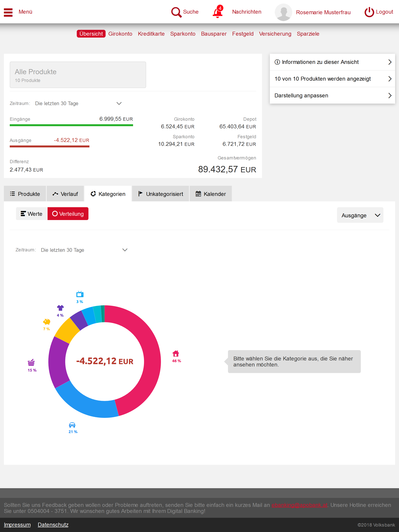Select the Übersicht navigation item

[91, 34]
